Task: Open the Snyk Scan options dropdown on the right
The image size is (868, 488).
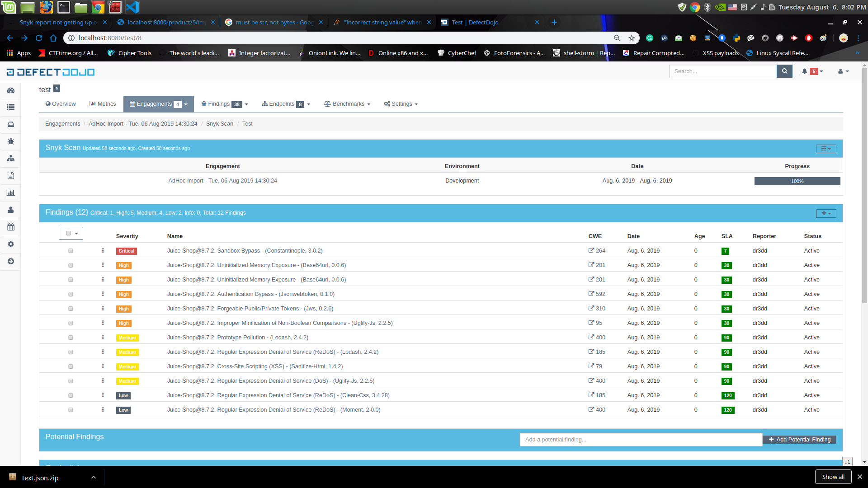Action: [826, 148]
